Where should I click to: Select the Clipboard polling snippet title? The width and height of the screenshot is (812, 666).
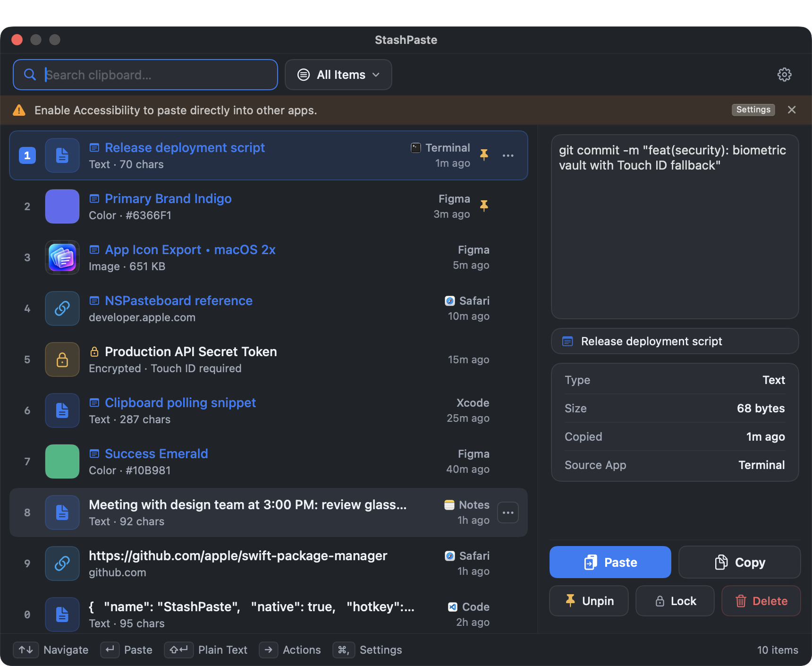point(180,402)
